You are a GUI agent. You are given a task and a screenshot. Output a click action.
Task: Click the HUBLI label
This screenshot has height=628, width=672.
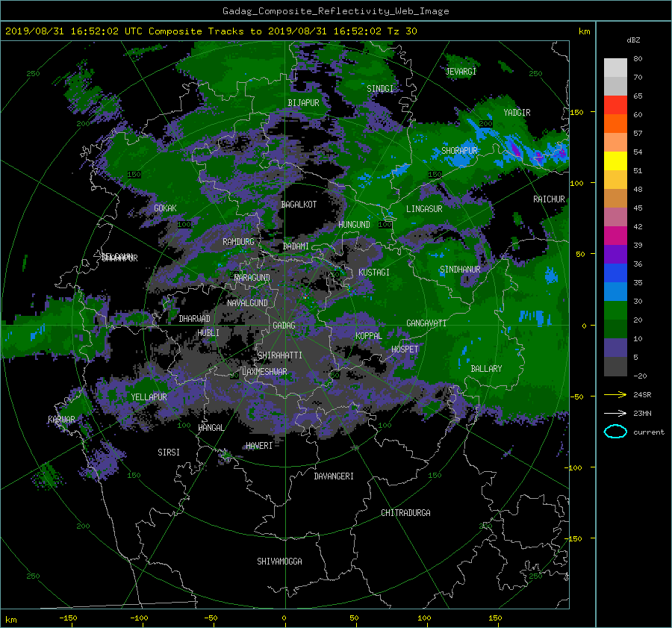click(x=208, y=333)
